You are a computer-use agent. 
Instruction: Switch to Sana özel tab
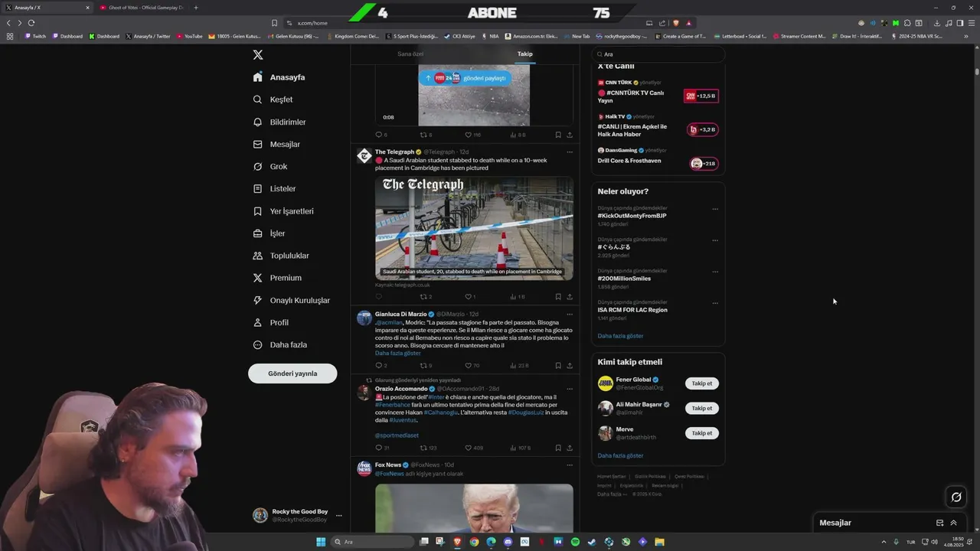pos(410,54)
